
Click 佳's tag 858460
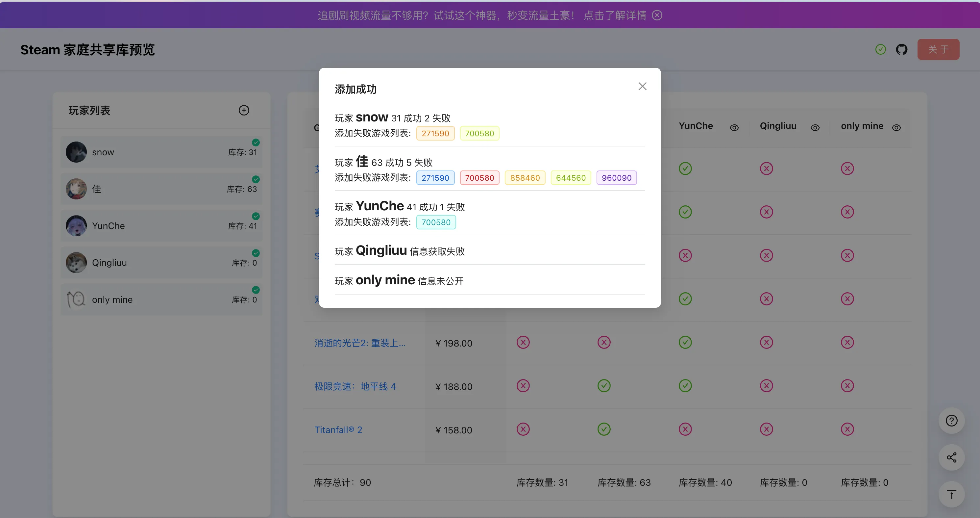(525, 178)
